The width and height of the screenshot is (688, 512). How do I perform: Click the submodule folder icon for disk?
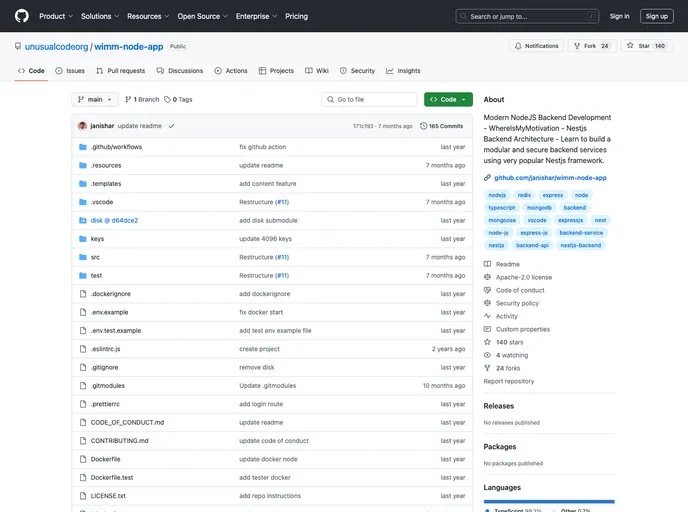(82, 220)
